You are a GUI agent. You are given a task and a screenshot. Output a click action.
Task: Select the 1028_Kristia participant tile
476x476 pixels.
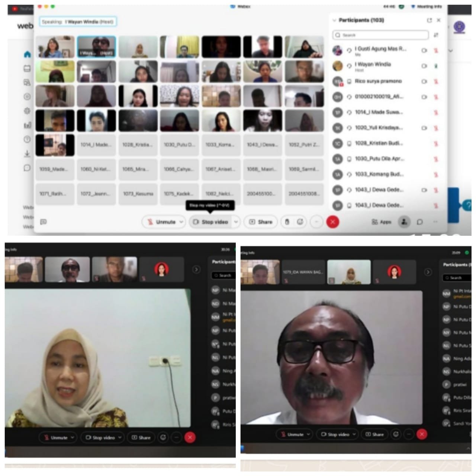coord(138,145)
